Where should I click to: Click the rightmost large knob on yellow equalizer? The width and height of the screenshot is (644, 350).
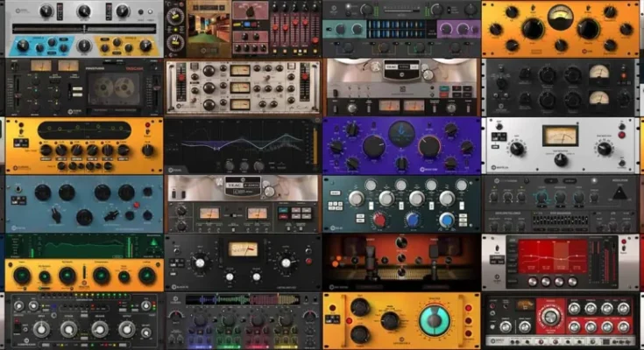click(x=147, y=150)
